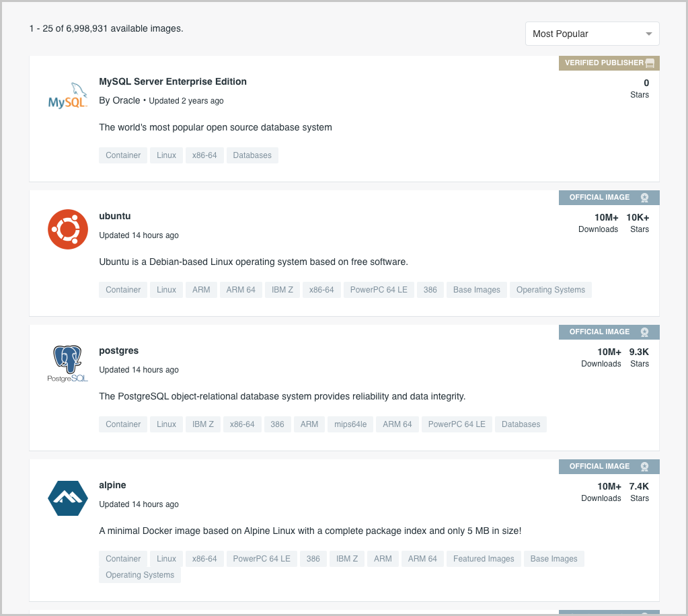Select the Ubuntu circle-of-friends logo
Screen dimensions: 688x616
tap(67, 229)
